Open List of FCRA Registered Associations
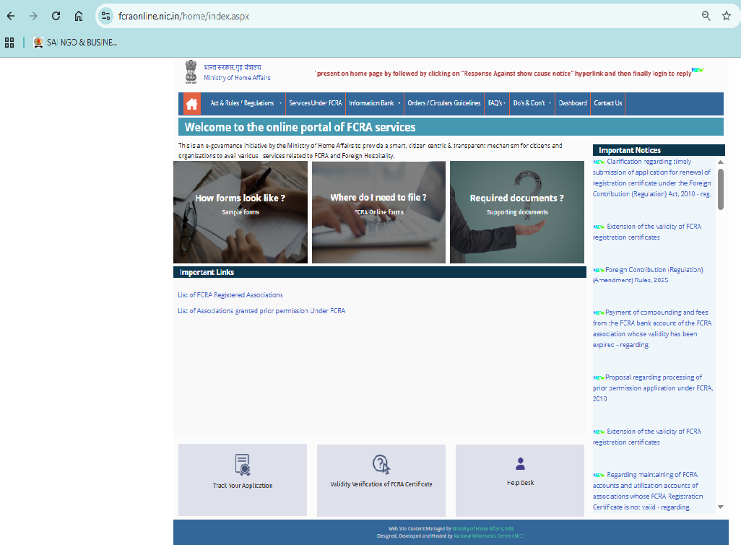The width and height of the screenshot is (741, 560). 230,295
